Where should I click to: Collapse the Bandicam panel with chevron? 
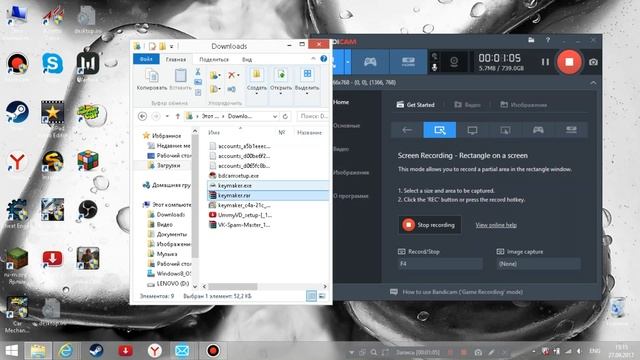click(593, 82)
